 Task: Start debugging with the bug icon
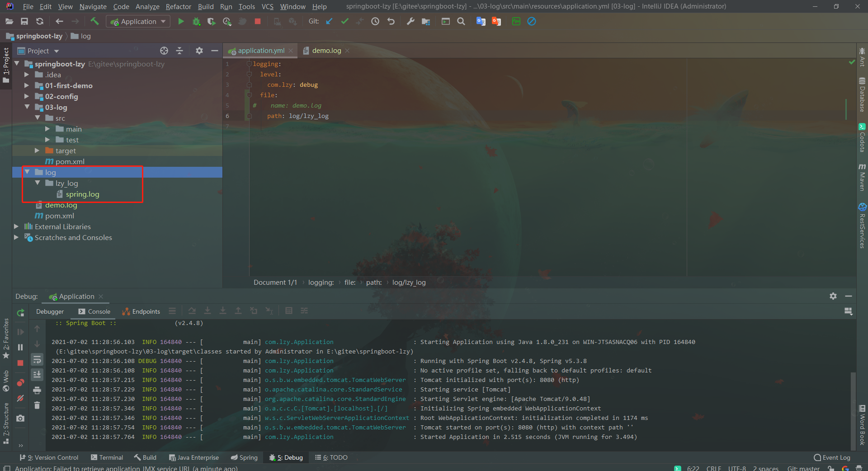point(196,21)
